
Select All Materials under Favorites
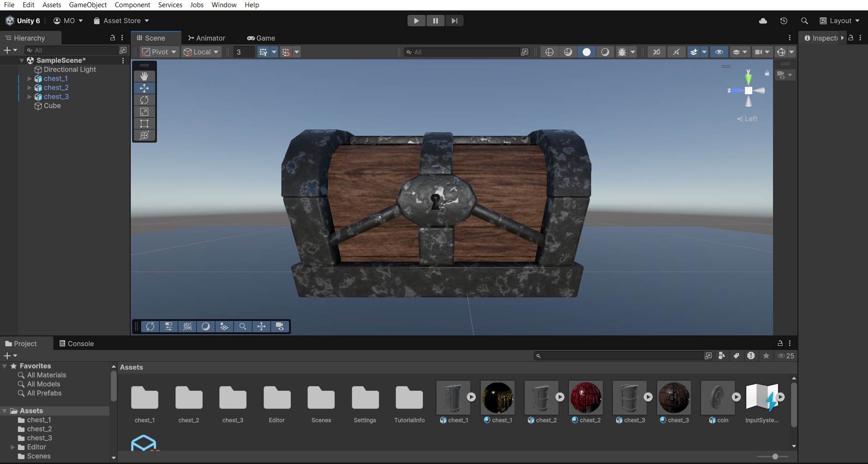pos(47,375)
